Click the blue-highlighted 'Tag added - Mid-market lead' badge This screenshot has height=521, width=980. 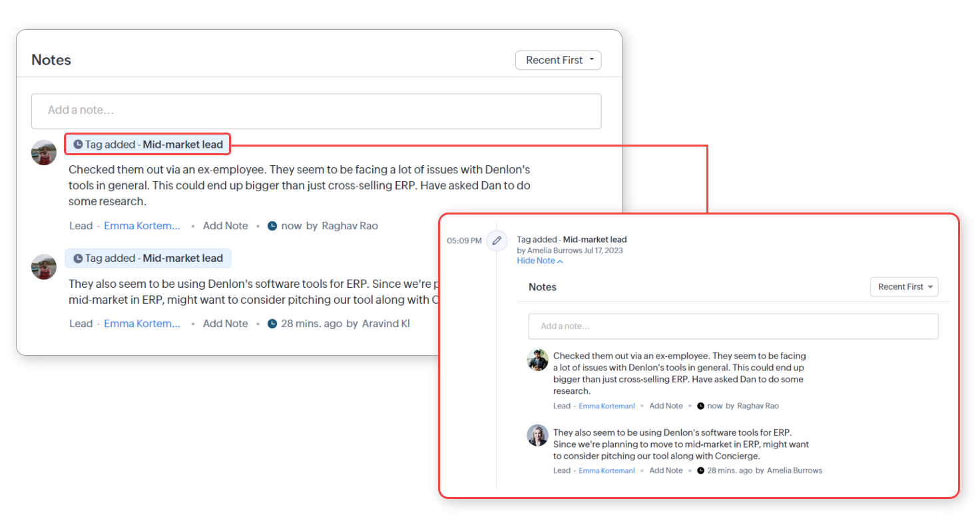(148, 259)
